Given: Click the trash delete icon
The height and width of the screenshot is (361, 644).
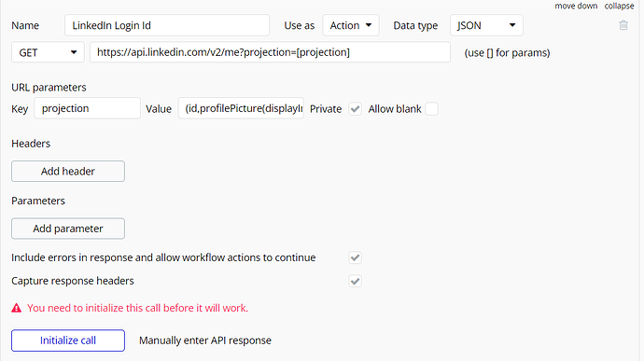Looking at the screenshot, I should tap(623, 25).
